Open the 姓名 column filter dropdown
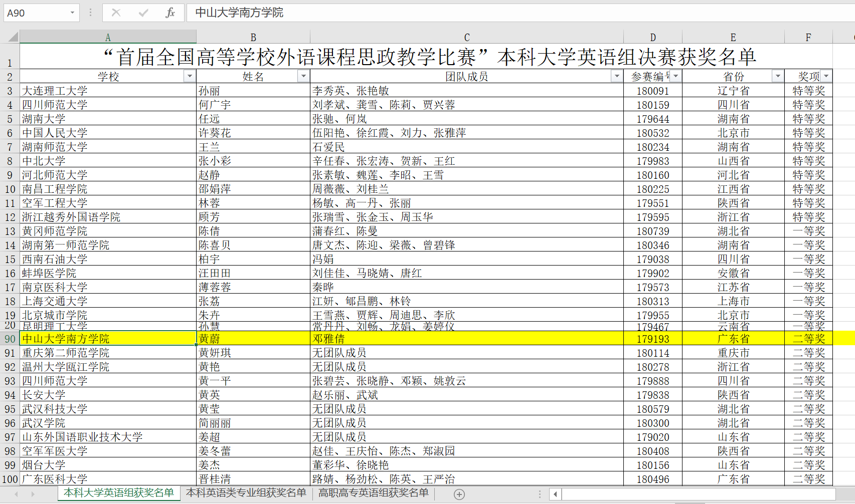The image size is (855, 504). tap(303, 76)
